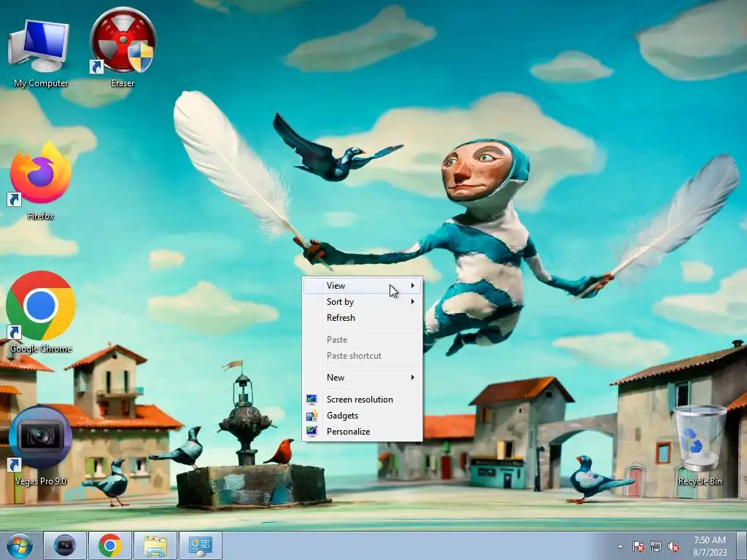The width and height of the screenshot is (747, 560).
Task: Open the Windows Start menu orb
Action: pyautogui.click(x=20, y=545)
